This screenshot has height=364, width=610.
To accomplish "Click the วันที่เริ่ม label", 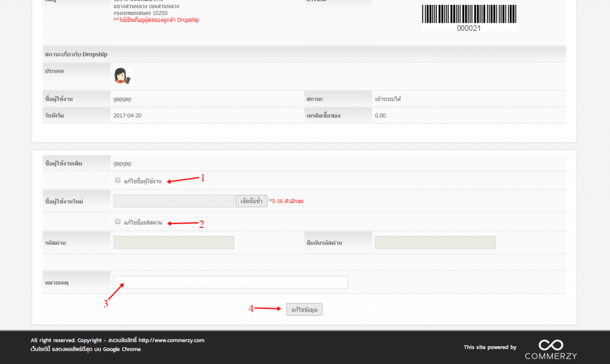I will [54, 116].
